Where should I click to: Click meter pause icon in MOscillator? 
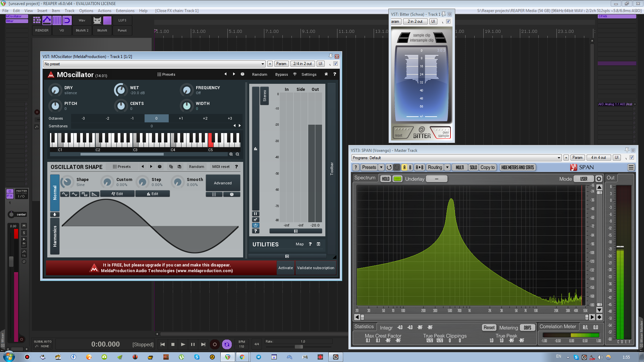pos(256,214)
